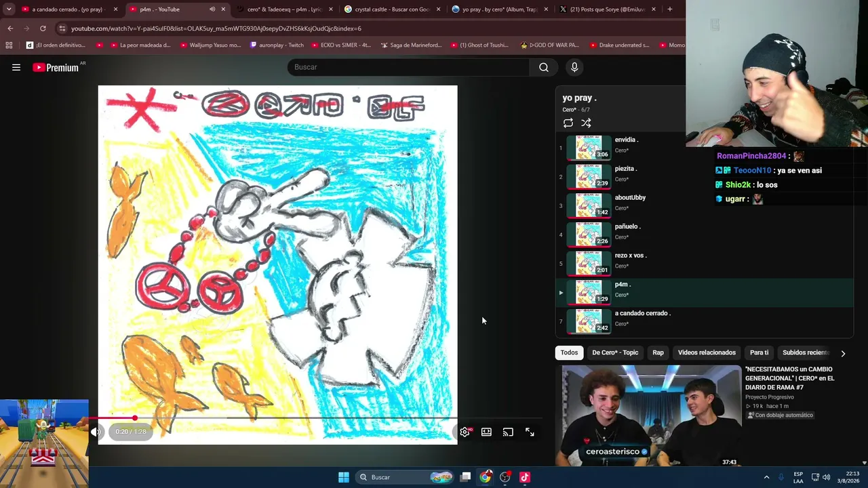Image resolution: width=868 pixels, height=488 pixels.
Task: Click the YouTube search magnifier button
Action: pyautogui.click(x=544, y=67)
